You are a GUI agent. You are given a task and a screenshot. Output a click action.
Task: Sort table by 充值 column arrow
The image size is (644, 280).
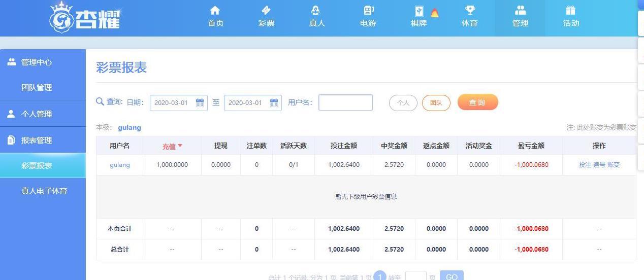tap(180, 146)
